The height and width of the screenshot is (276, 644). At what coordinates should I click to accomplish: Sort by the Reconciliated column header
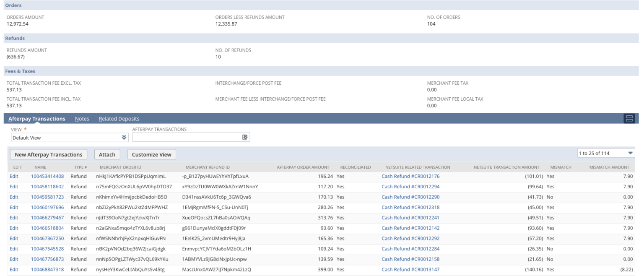[x=356, y=167]
